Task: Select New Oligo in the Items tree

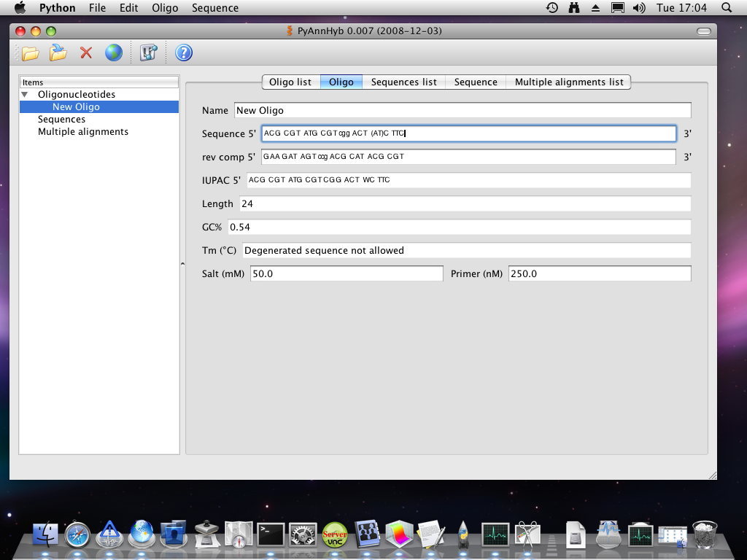Action: click(76, 107)
